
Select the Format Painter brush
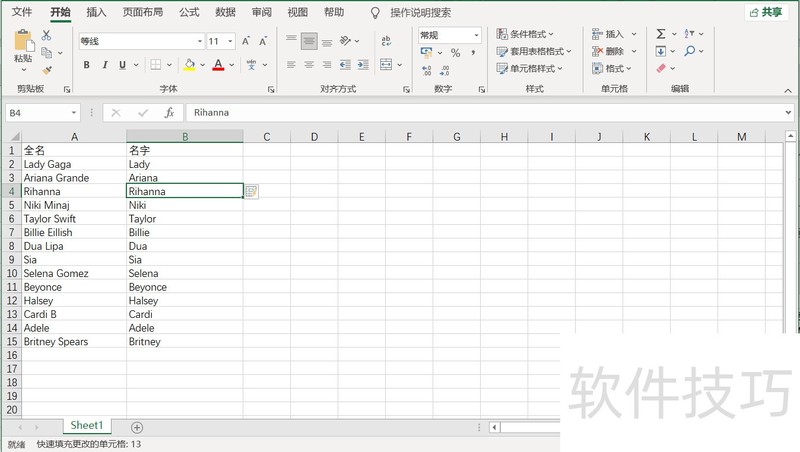point(47,70)
